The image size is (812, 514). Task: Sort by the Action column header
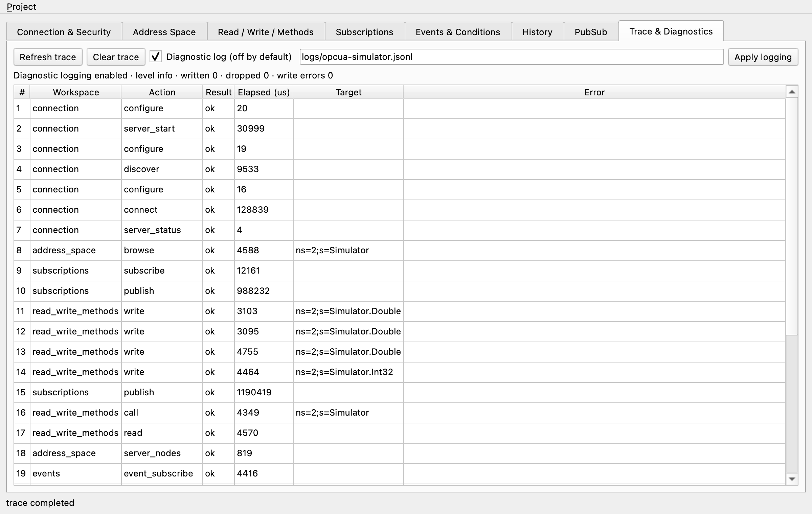pos(162,92)
